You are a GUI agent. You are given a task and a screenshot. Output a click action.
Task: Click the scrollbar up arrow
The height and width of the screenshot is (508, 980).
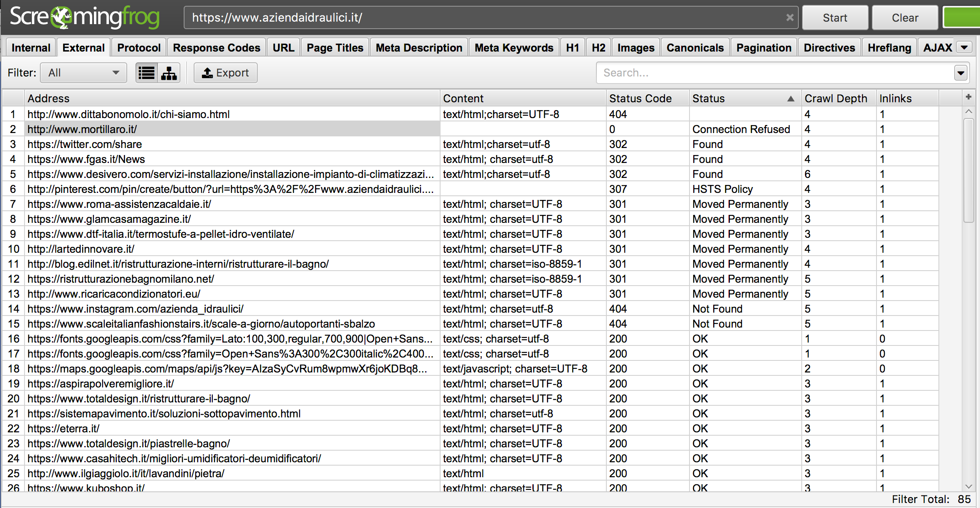969,111
